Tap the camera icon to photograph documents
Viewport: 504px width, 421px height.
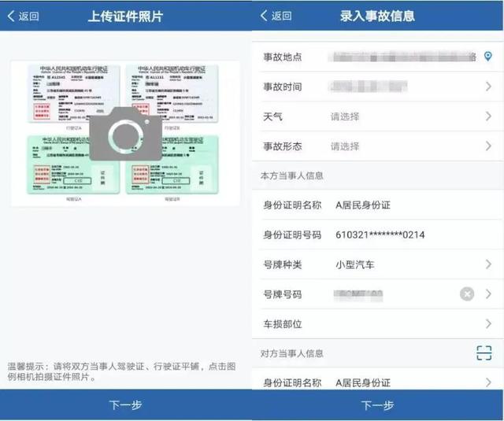(125, 134)
